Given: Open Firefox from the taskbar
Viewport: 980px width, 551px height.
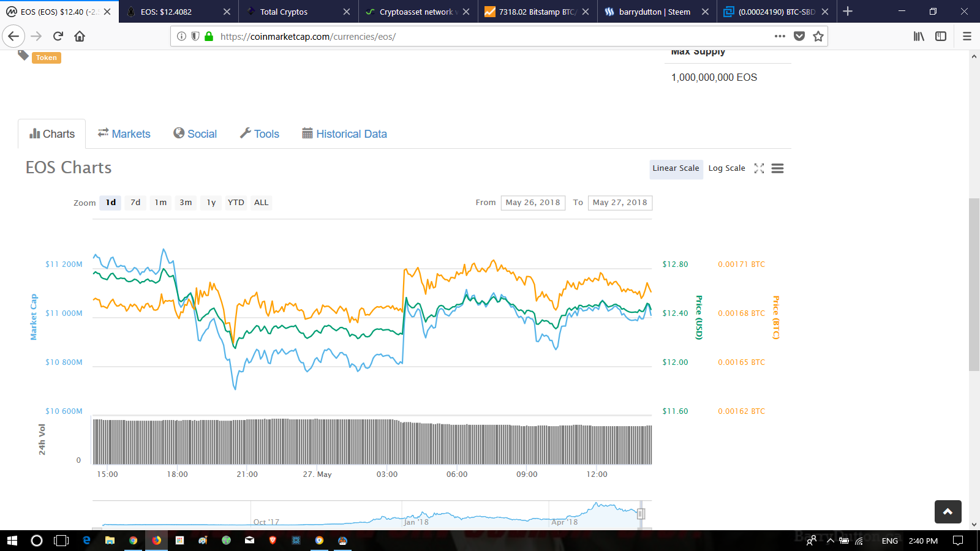Looking at the screenshot, I should point(157,541).
